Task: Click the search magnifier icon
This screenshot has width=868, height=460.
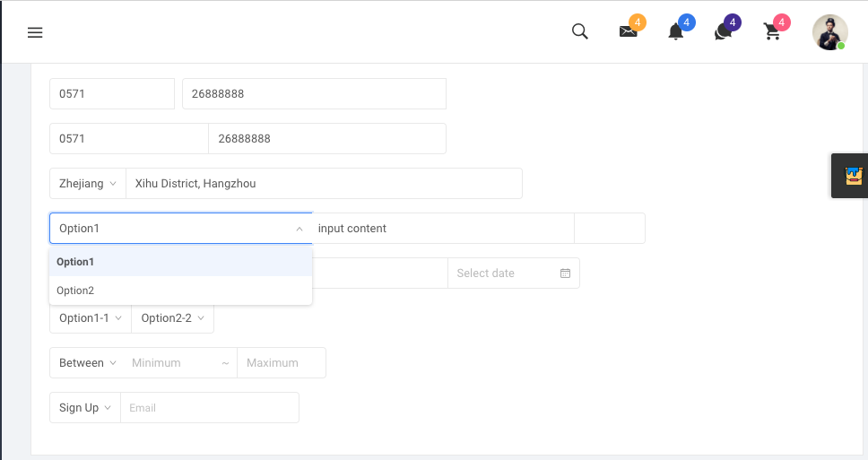Action: pyautogui.click(x=579, y=31)
